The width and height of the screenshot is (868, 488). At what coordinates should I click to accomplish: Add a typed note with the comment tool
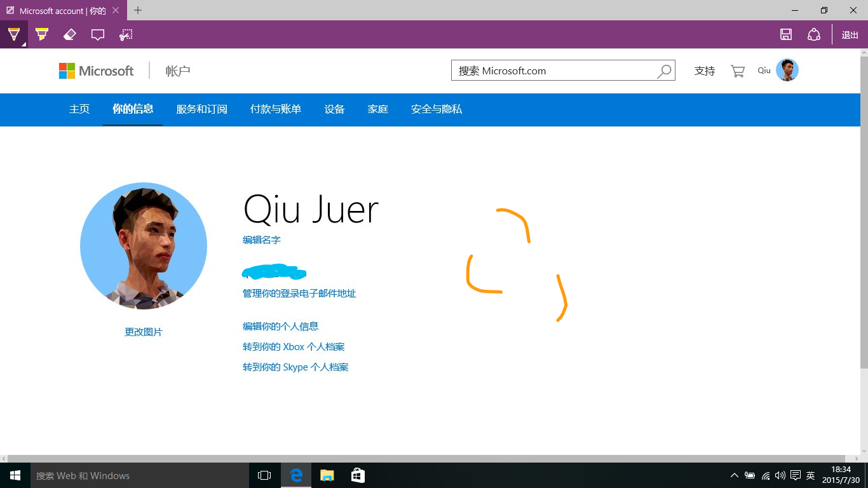pos(97,33)
